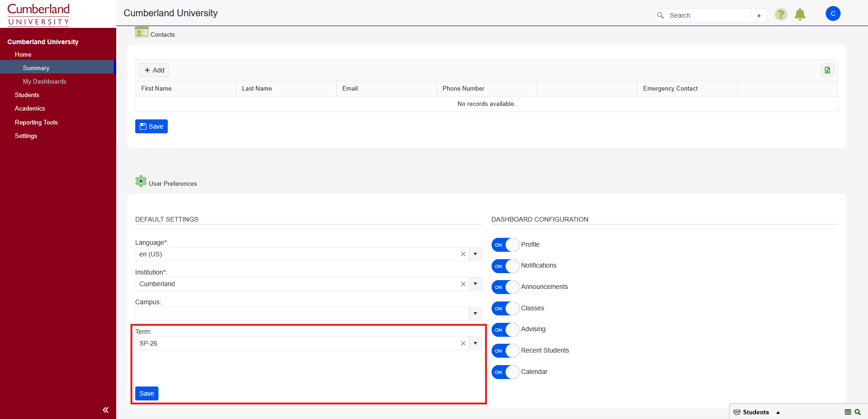Toggle the Announcements dashboard switch

(505, 287)
